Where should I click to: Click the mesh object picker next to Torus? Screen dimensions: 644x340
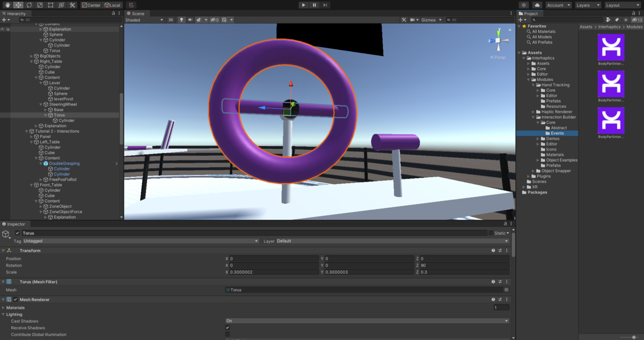coord(506,290)
